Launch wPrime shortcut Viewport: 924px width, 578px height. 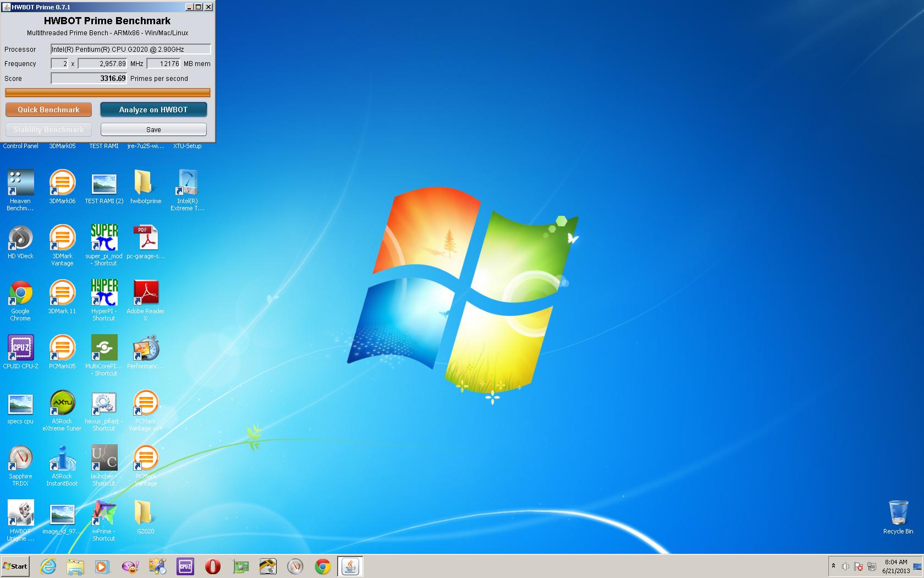(104, 520)
